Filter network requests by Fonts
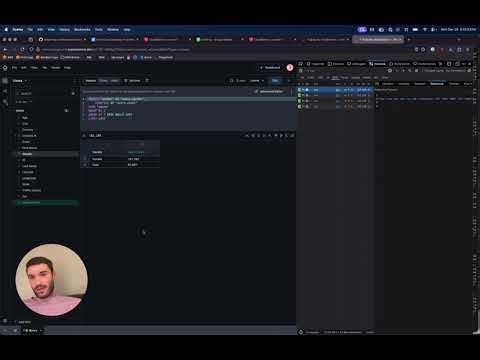The height and width of the screenshot is (360, 480). point(344,77)
